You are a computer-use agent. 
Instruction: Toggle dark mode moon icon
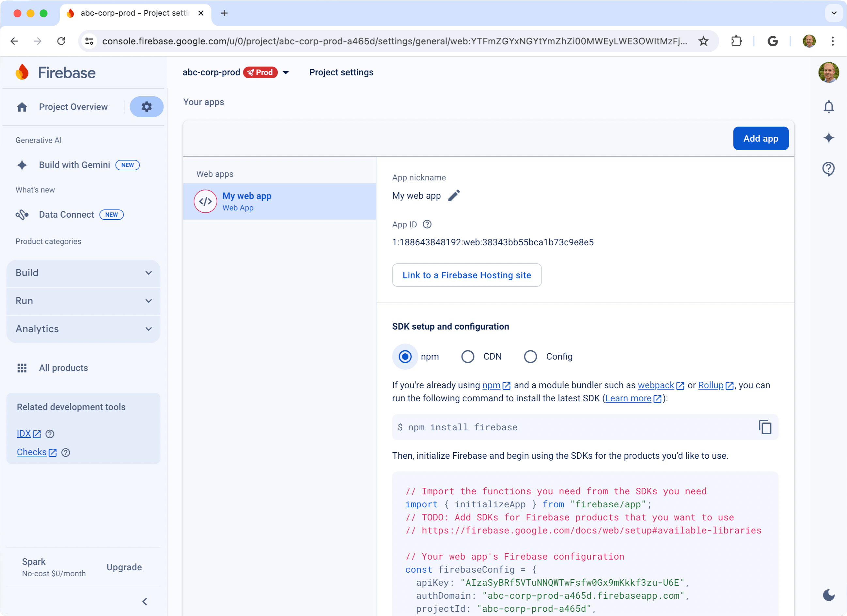click(829, 595)
